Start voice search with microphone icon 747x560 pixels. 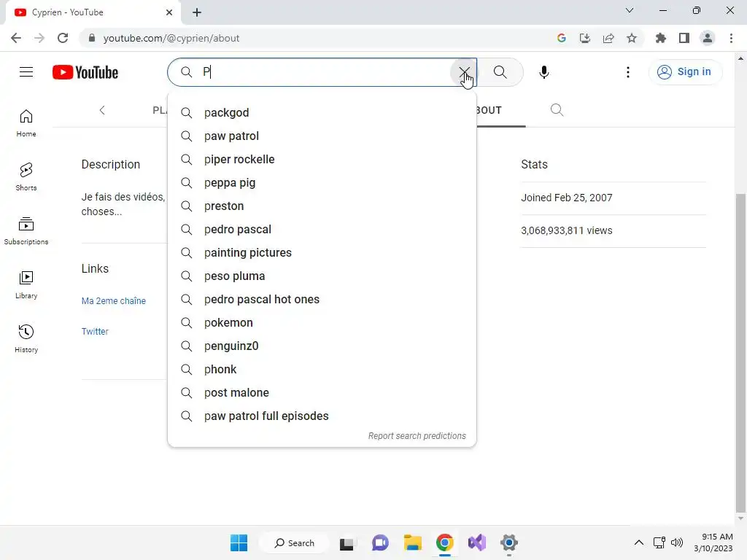(x=543, y=72)
